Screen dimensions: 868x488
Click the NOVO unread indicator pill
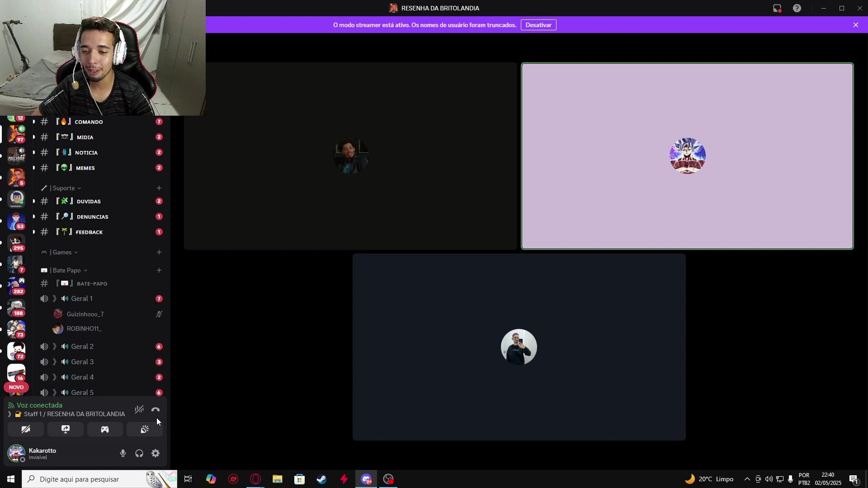16,387
